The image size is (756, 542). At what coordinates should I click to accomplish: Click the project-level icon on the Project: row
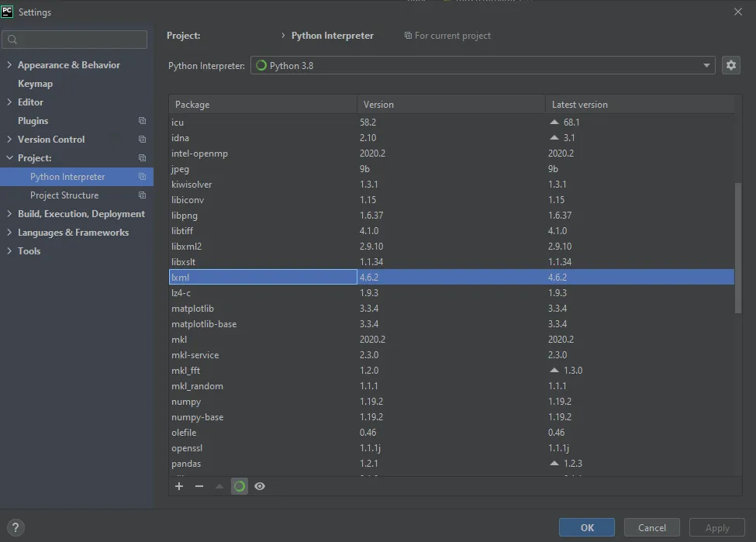tap(142, 157)
